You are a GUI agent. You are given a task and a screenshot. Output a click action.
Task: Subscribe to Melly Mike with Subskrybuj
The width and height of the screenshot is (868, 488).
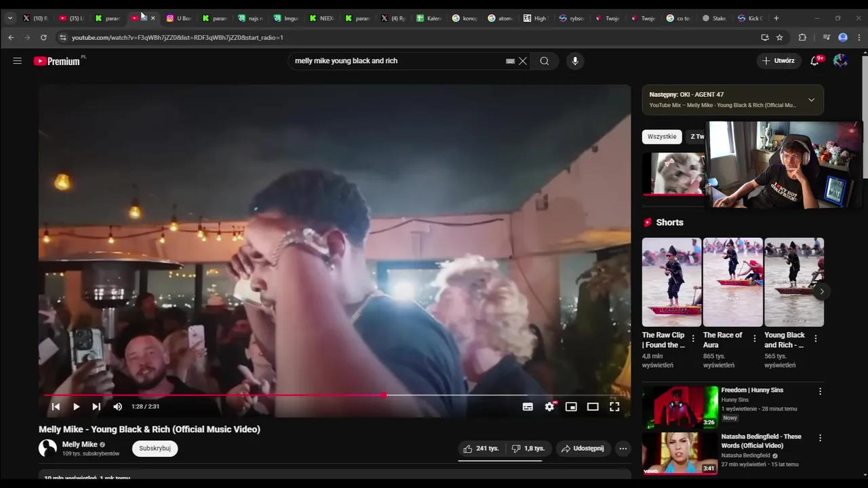(x=155, y=449)
